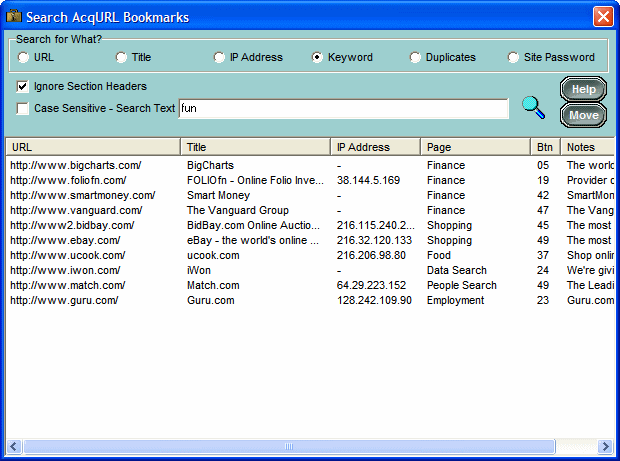Select the http://www.smartmoney.com/ URL
Image resolution: width=620 pixels, height=461 pixels.
(x=83, y=195)
